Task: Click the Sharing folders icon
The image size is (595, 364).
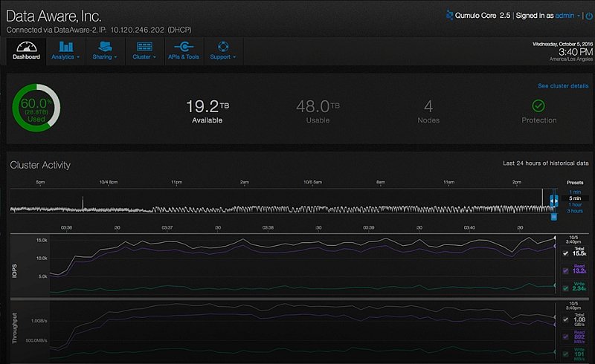Action: tap(105, 47)
